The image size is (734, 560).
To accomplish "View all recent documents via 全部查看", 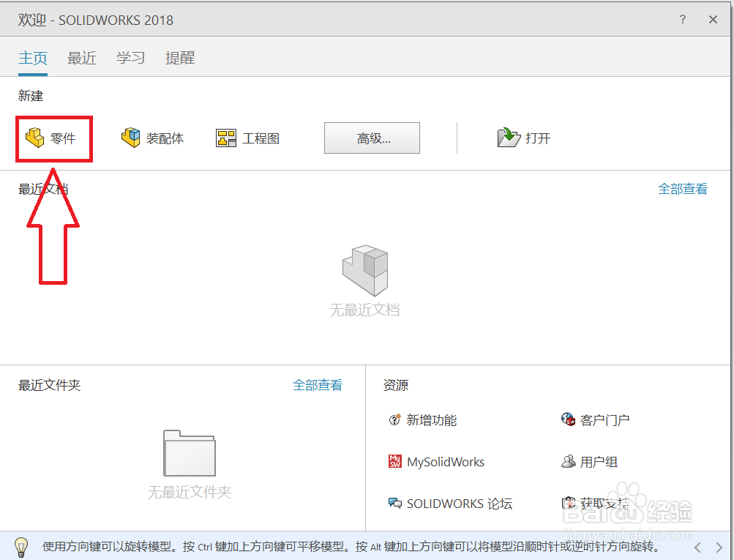I will click(x=683, y=189).
